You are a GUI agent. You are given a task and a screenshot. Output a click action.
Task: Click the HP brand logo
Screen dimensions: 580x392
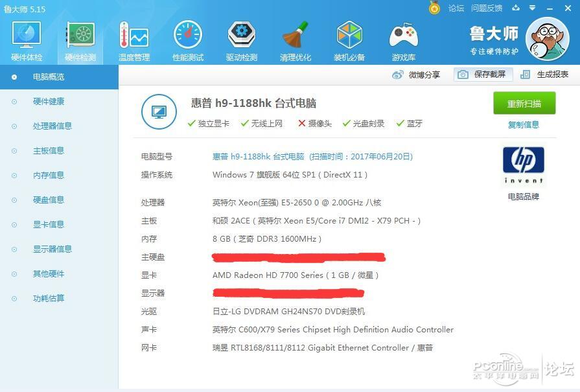click(x=524, y=165)
